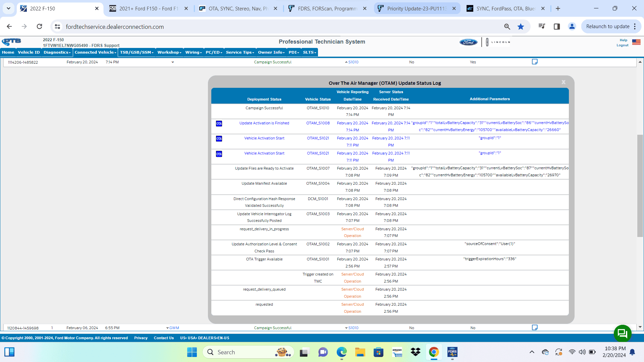
Task: Open the PDI dropdown menu
Action: (x=293, y=52)
